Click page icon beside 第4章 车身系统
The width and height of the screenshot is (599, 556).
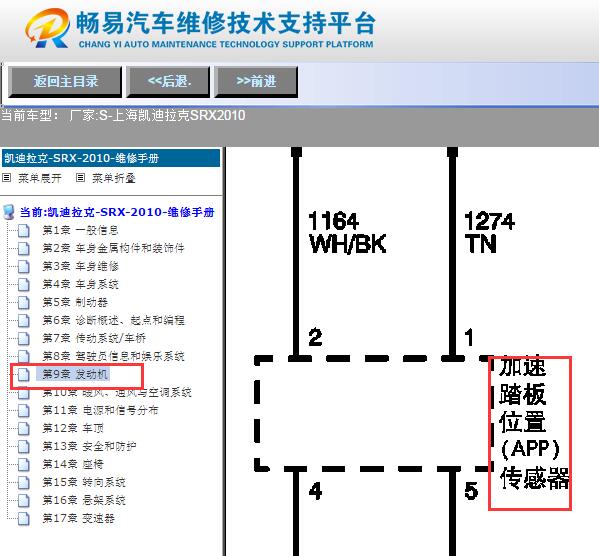click(24, 284)
